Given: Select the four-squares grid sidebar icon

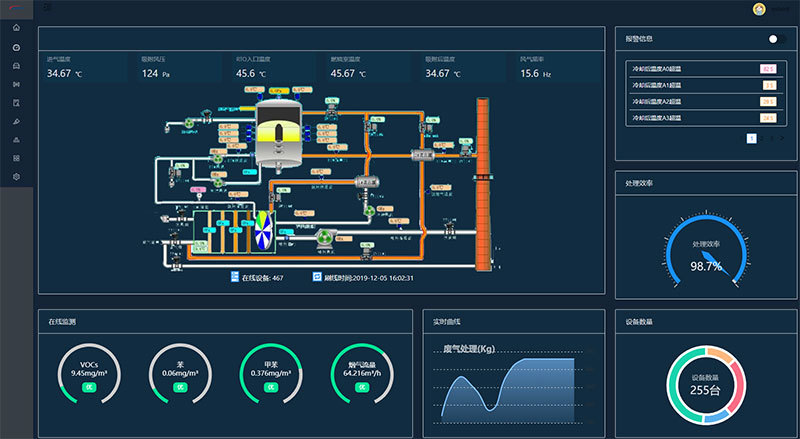Looking at the screenshot, I should click(16, 158).
